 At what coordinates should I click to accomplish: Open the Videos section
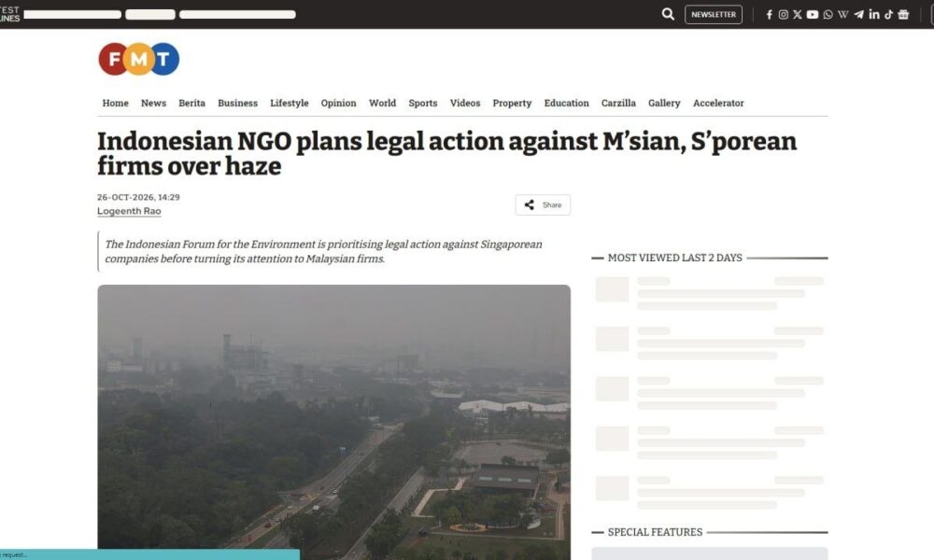[x=465, y=103]
